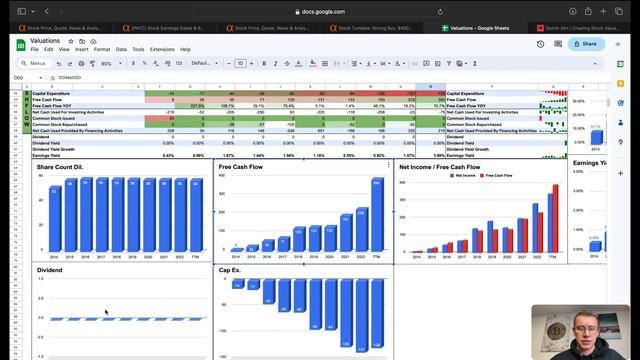Click the Functions sigma icon
The image size is (640, 360).
[475, 64]
